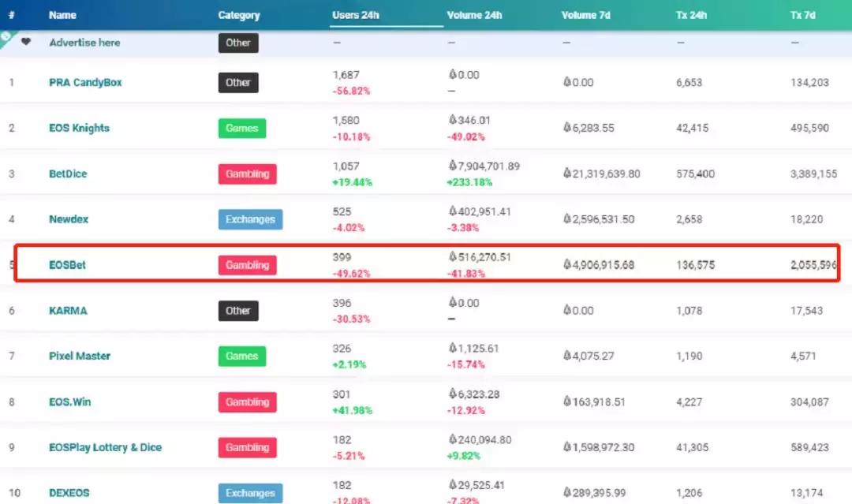Viewport: 852px width, 504px height.
Task: Select percentage +41.98%
Action: [x=352, y=411]
